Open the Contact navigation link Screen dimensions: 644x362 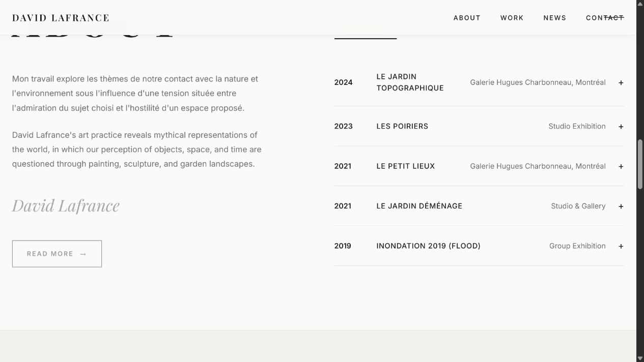click(x=605, y=18)
